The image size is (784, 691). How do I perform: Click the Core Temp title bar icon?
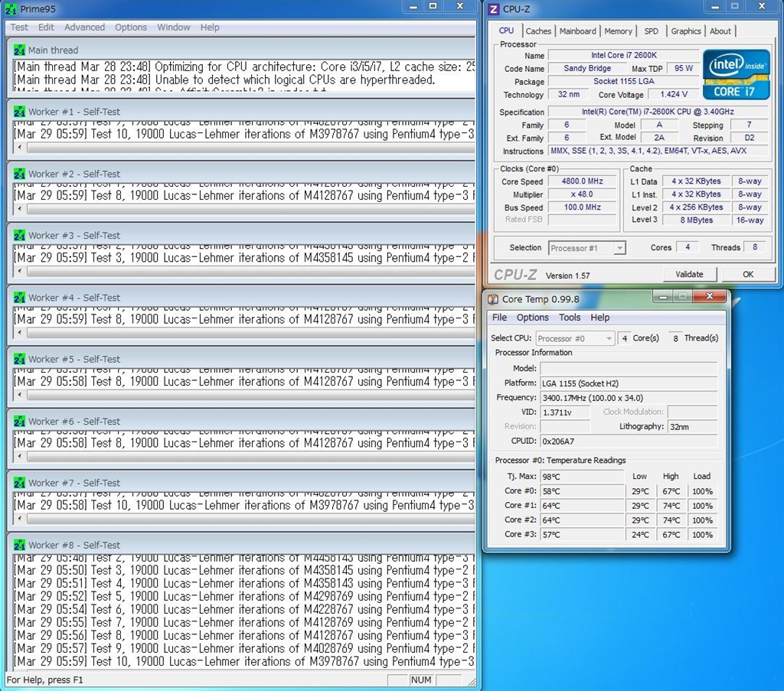click(x=494, y=299)
